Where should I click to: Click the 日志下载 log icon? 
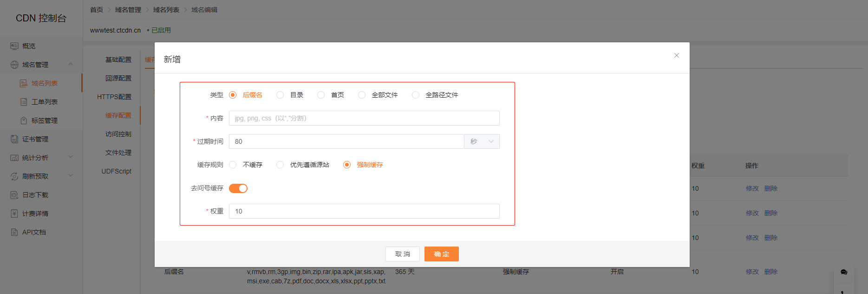click(14, 195)
